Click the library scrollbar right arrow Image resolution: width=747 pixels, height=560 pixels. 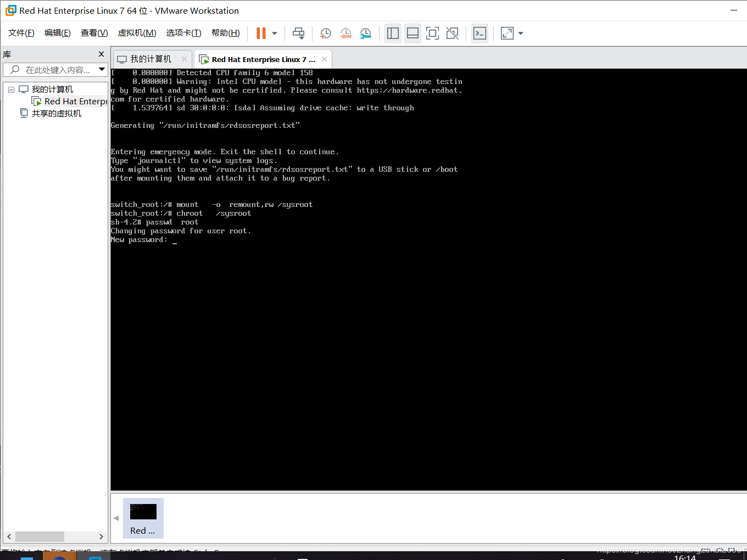click(101, 536)
